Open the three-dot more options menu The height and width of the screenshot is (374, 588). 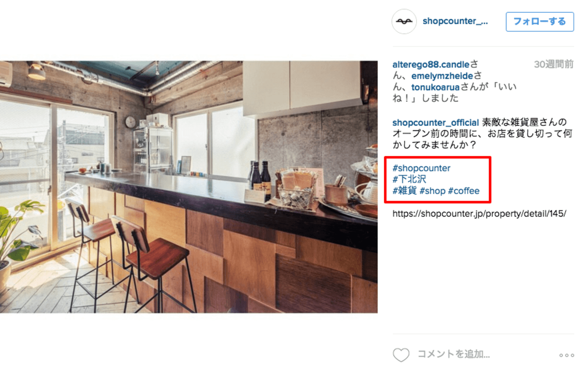[x=567, y=355]
